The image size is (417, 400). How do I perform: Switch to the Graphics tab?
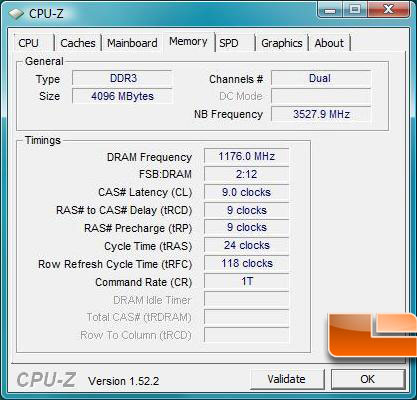tap(282, 43)
